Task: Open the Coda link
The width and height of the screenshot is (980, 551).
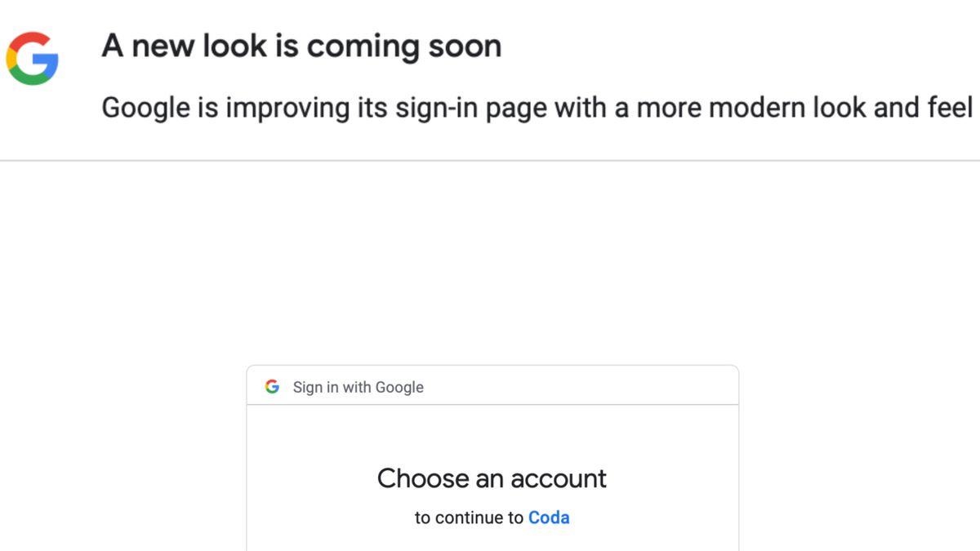Action: tap(549, 518)
